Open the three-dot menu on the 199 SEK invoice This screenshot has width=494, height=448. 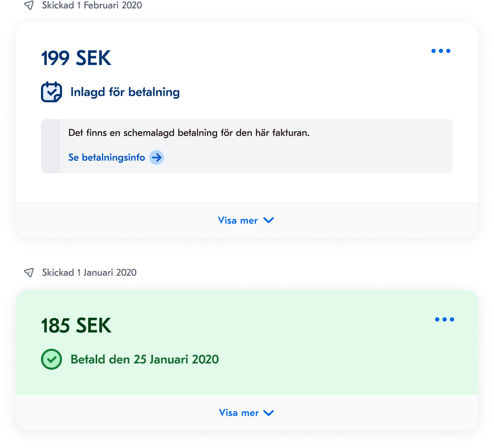pos(440,51)
